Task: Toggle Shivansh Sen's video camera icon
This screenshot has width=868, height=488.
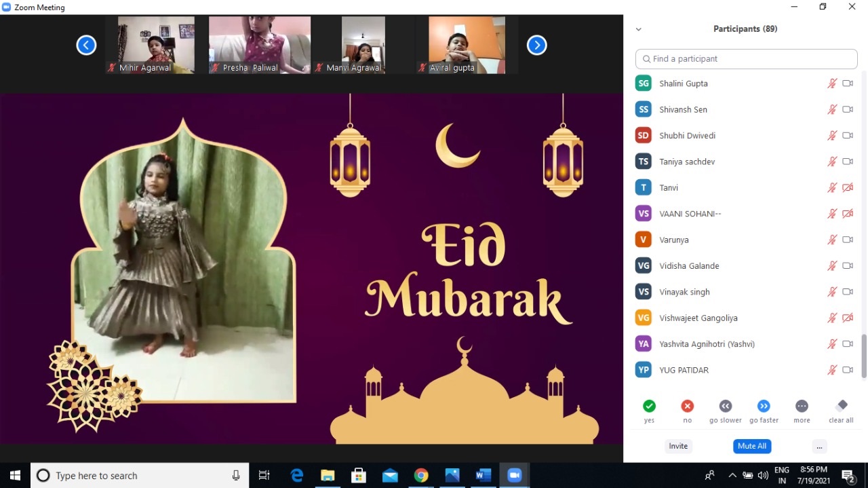Action: pyautogui.click(x=848, y=109)
